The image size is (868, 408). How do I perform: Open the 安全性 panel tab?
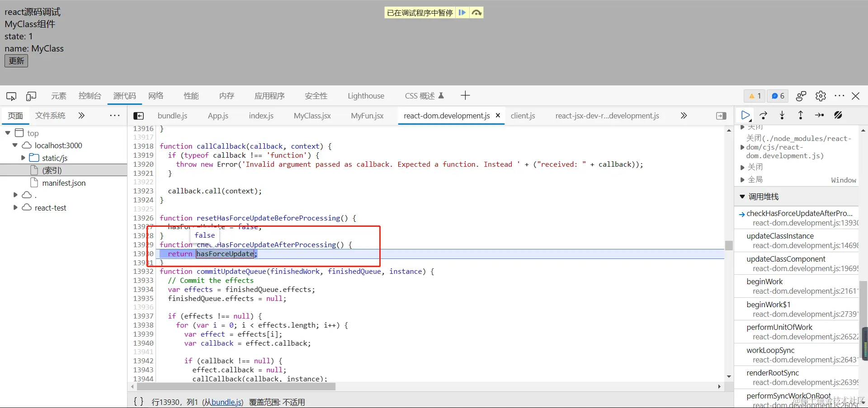[316, 96]
